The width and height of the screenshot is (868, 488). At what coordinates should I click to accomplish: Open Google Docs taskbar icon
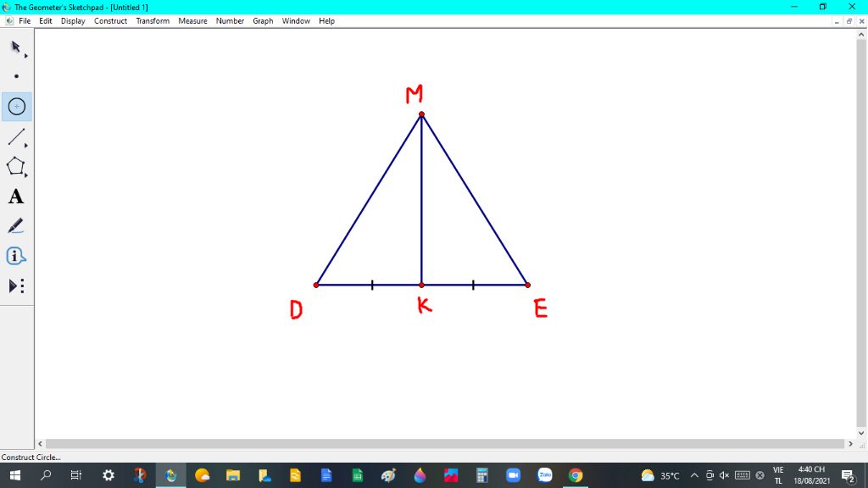point(326,475)
